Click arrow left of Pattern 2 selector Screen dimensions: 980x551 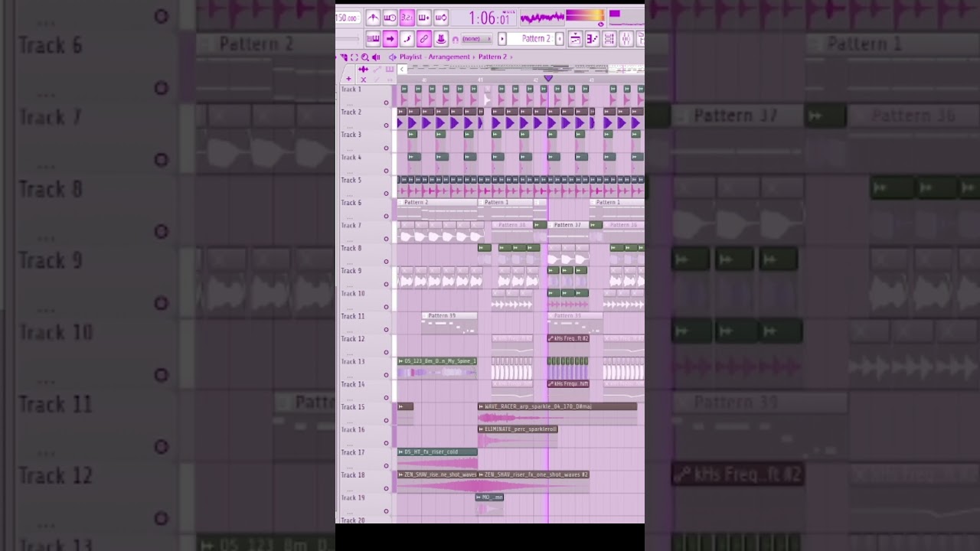[x=502, y=39]
